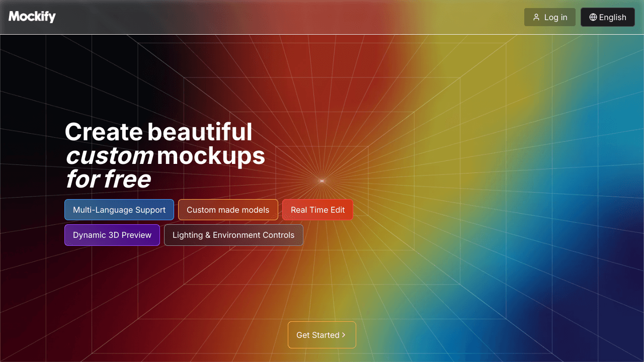Image resolution: width=644 pixels, height=362 pixels.
Task: Open the Log in button
Action: (550, 17)
